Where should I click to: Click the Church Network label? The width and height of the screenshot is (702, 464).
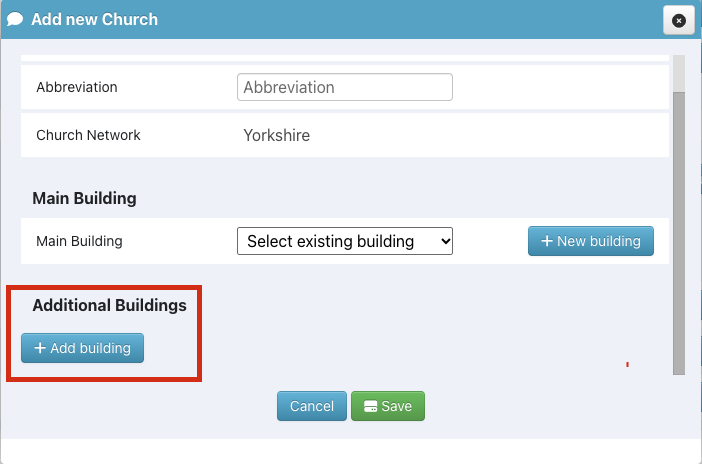pos(88,135)
